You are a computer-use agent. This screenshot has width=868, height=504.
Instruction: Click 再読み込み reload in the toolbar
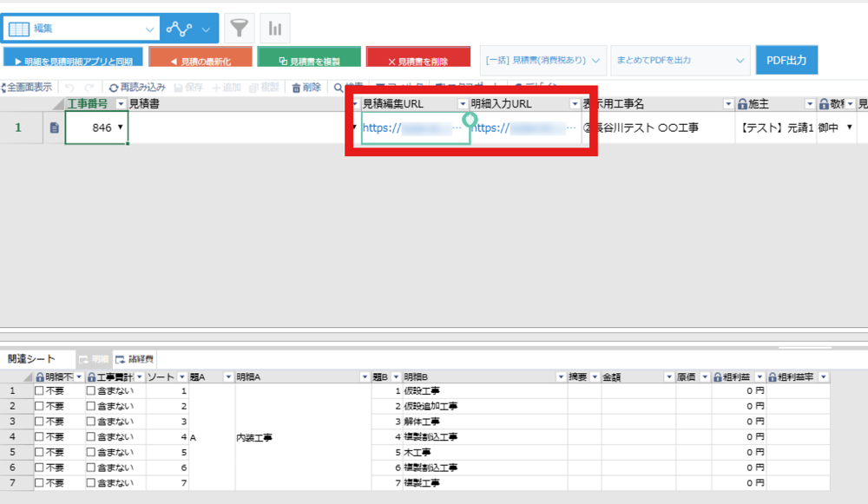[x=137, y=88]
